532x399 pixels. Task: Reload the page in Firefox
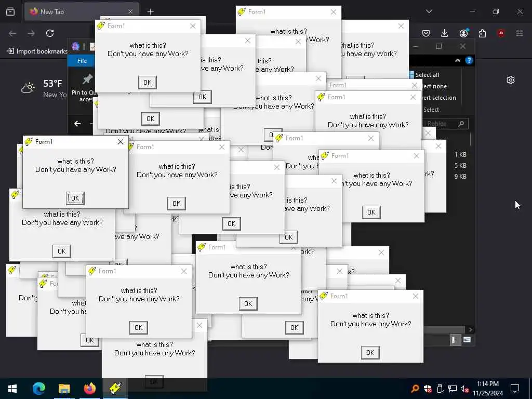(50, 33)
